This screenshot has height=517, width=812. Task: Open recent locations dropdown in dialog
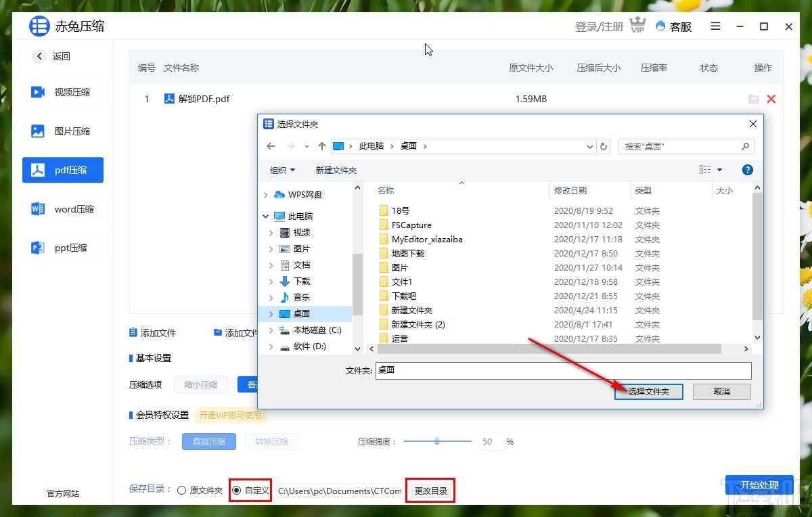pos(307,146)
